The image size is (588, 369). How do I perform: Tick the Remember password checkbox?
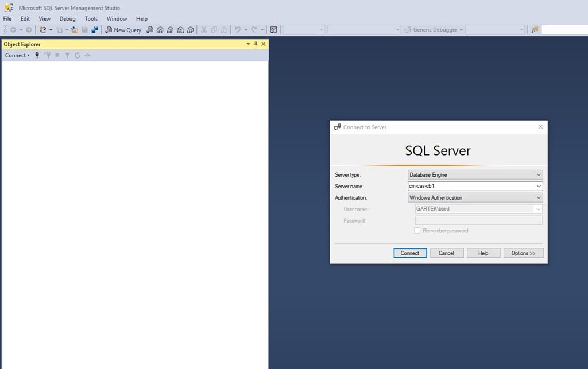[417, 231]
